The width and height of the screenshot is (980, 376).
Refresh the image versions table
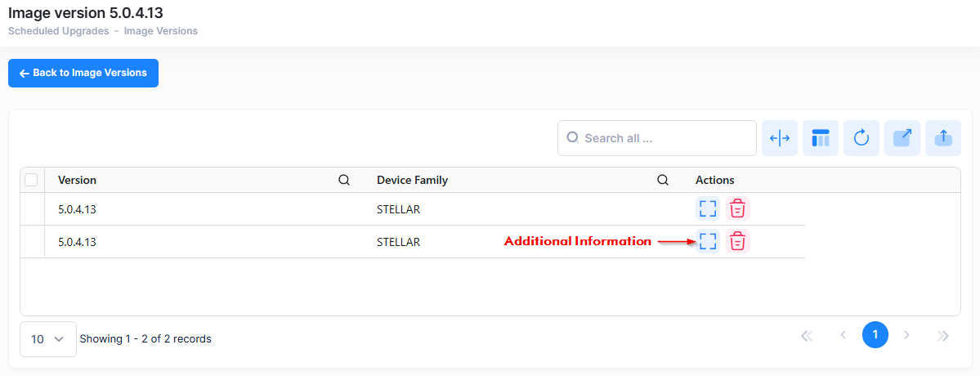(861, 138)
